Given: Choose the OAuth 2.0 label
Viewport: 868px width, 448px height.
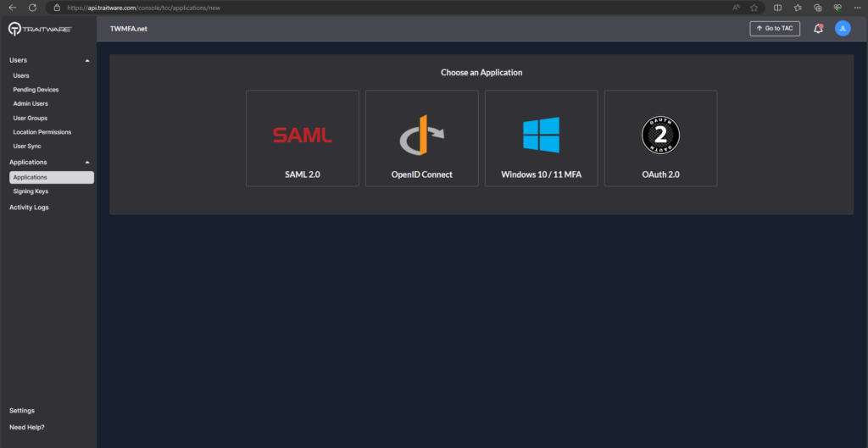Looking at the screenshot, I should pyautogui.click(x=660, y=174).
